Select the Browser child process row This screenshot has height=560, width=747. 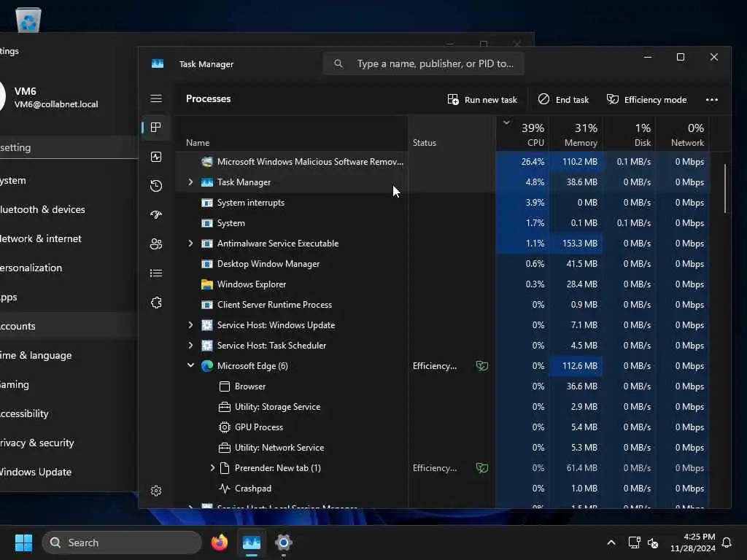pos(443,386)
